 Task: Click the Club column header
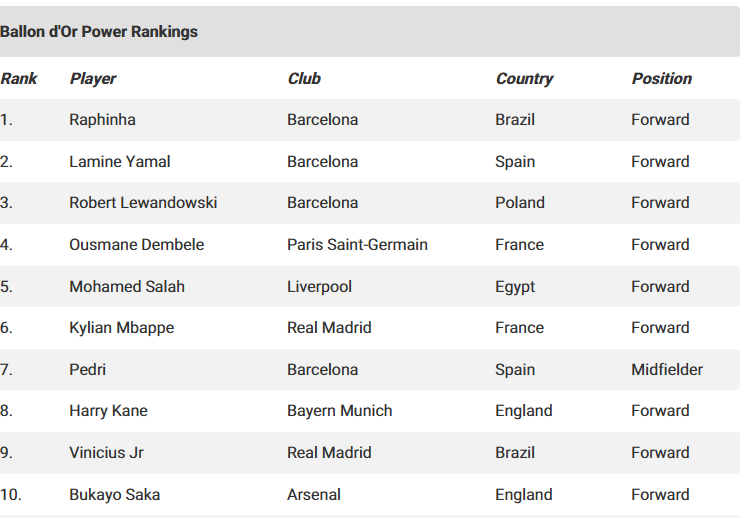[304, 78]
